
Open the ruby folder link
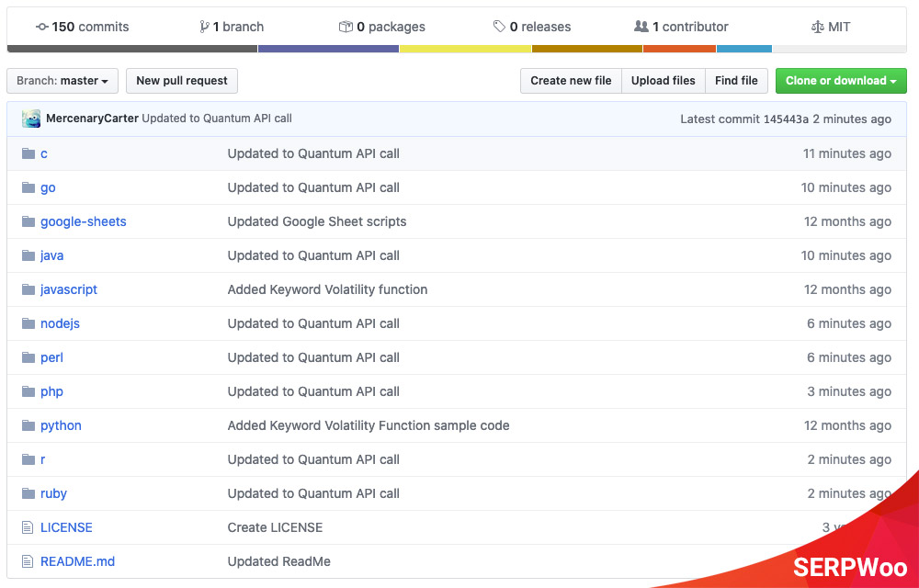click(53, 493)
